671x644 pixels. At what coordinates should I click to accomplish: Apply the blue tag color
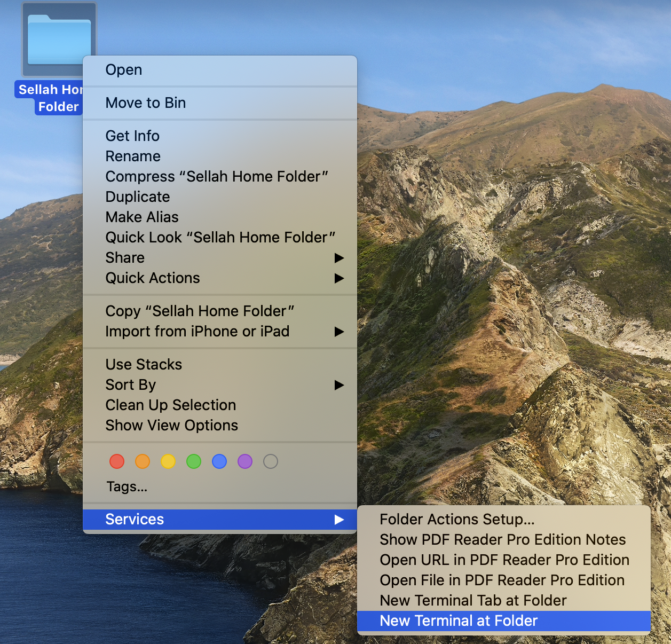click(x=219, y=461)
